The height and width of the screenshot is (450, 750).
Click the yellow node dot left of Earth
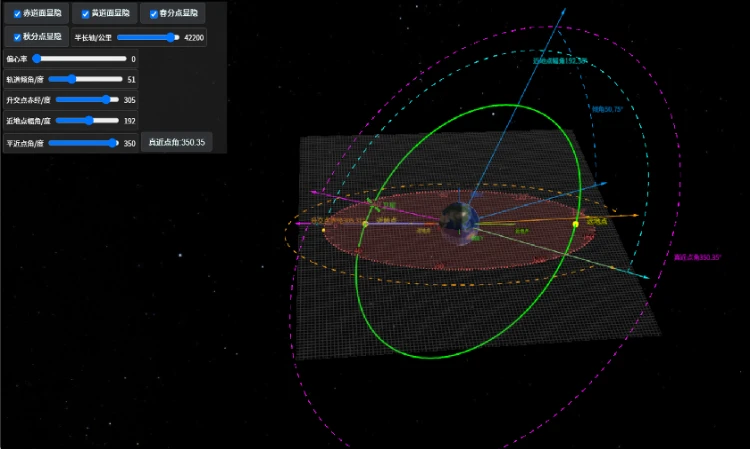(x=365, y=224)
